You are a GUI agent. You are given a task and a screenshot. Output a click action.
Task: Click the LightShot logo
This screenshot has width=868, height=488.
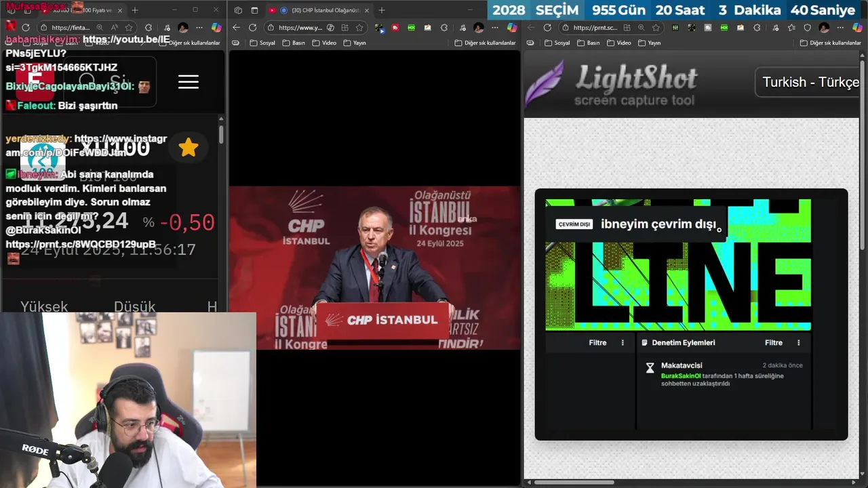[612, 83]
